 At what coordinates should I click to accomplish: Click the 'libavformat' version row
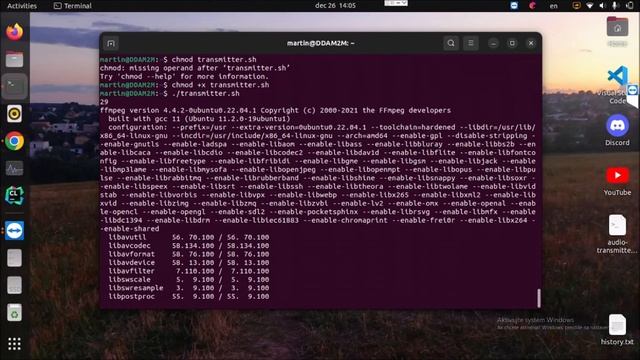(189, 254)
